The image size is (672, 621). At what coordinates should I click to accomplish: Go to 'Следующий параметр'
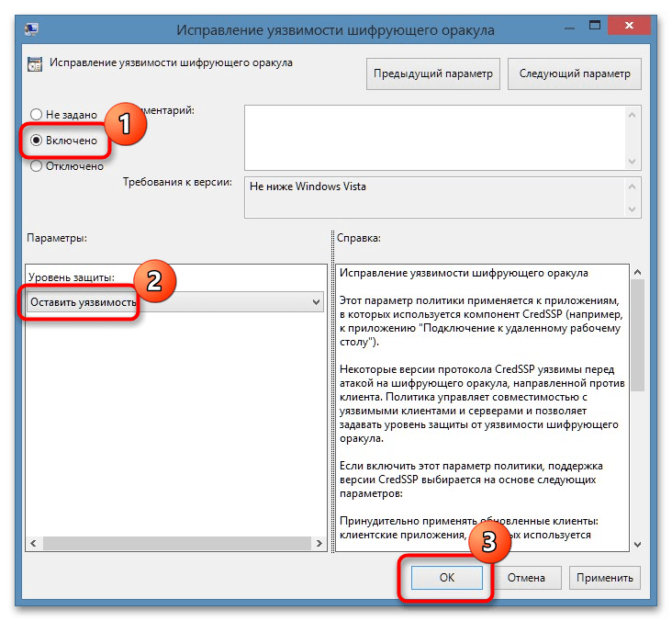575,73
